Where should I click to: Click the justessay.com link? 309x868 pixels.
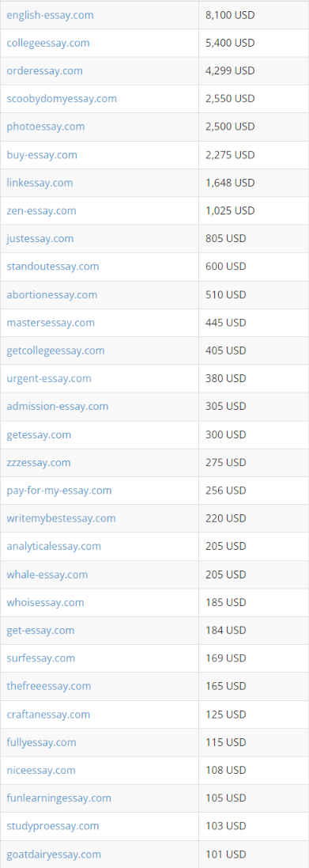(40, 238)
